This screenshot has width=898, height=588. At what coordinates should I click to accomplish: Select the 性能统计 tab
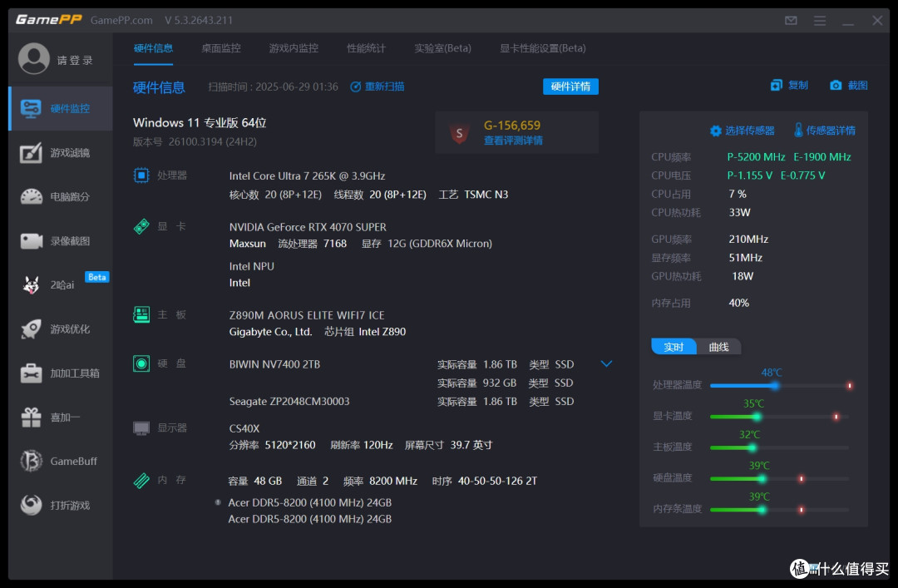coord(366,48)
